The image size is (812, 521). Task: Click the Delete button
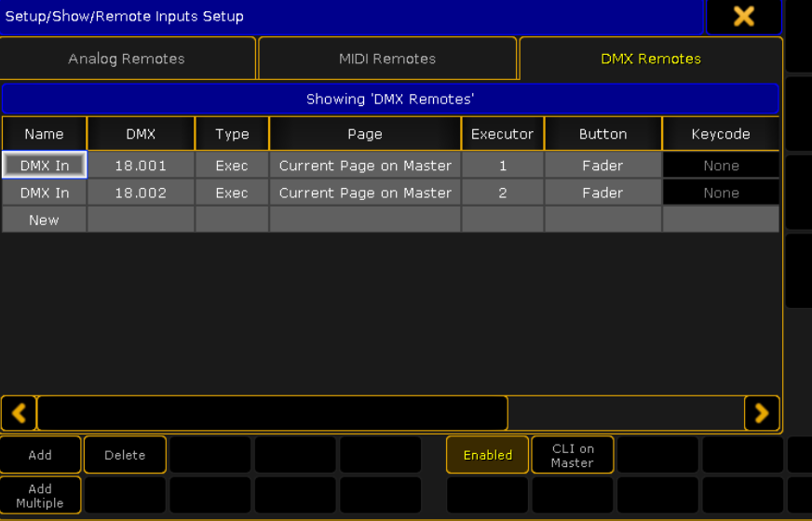point(125,455)
